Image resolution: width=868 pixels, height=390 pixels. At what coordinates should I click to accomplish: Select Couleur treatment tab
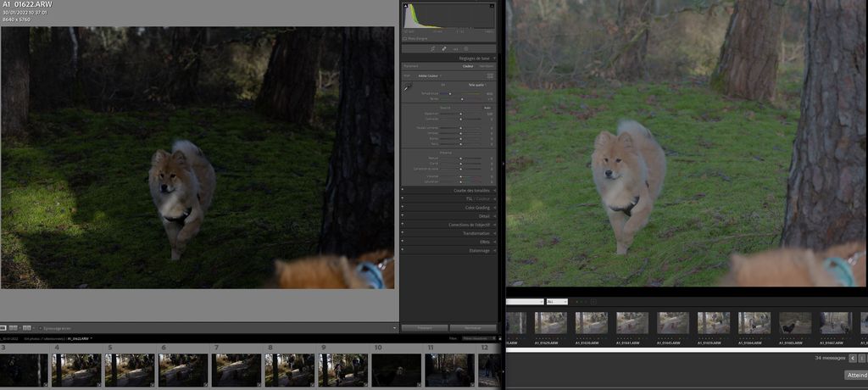pos(468,66)
